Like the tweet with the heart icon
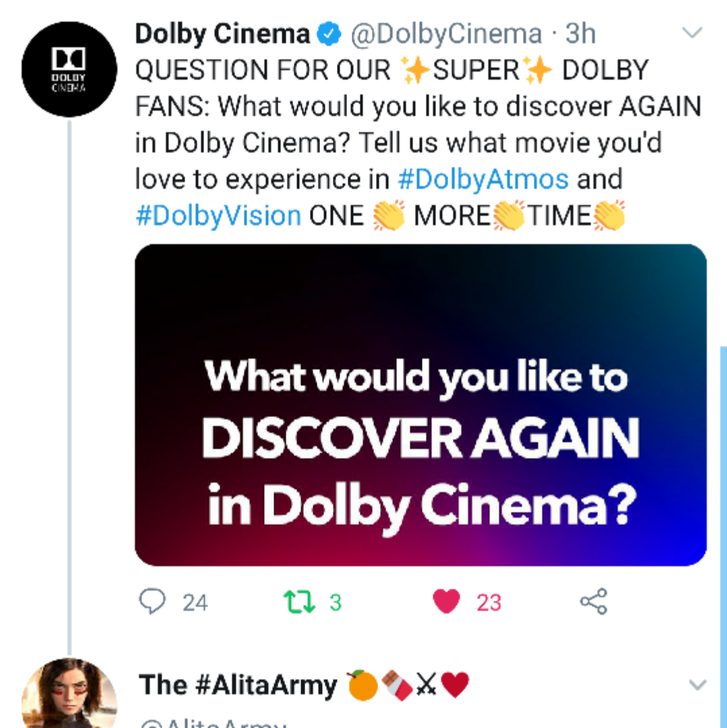 click(446, 601)
